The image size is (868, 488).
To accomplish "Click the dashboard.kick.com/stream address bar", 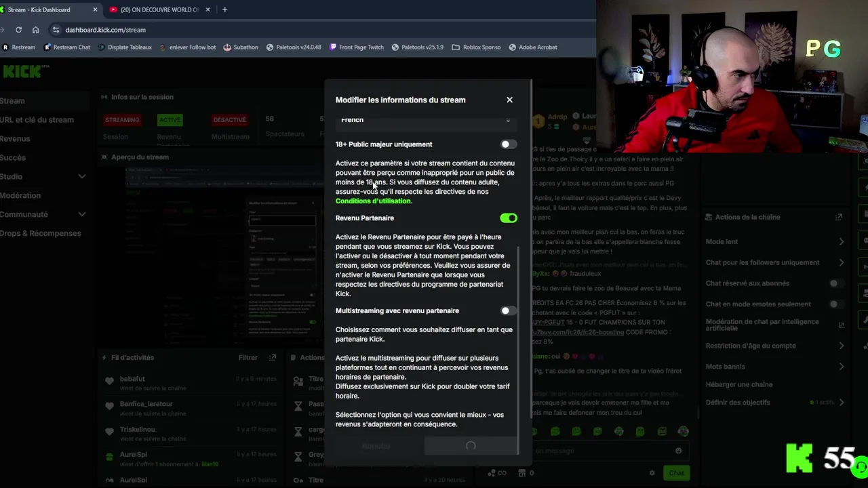I will 105,30.
